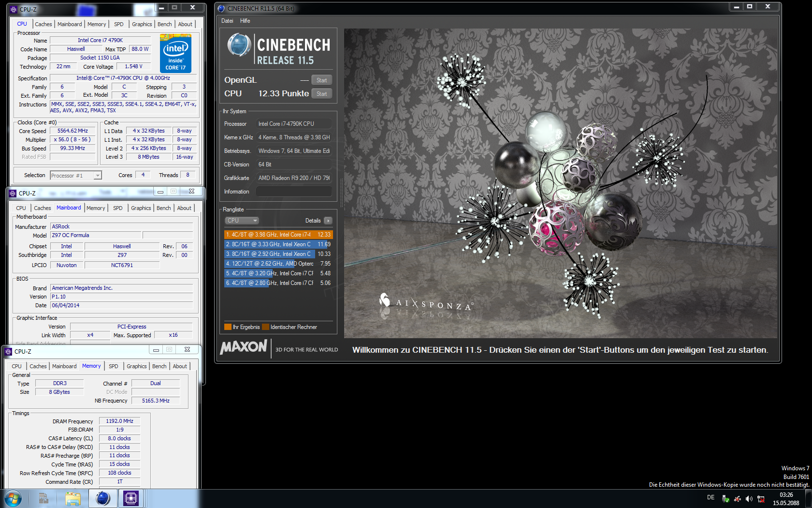The height and width of the screenshot is (508, 812).
Task: Open the CPU ranking dropdown in Rangliste
Action: (242, 221)
